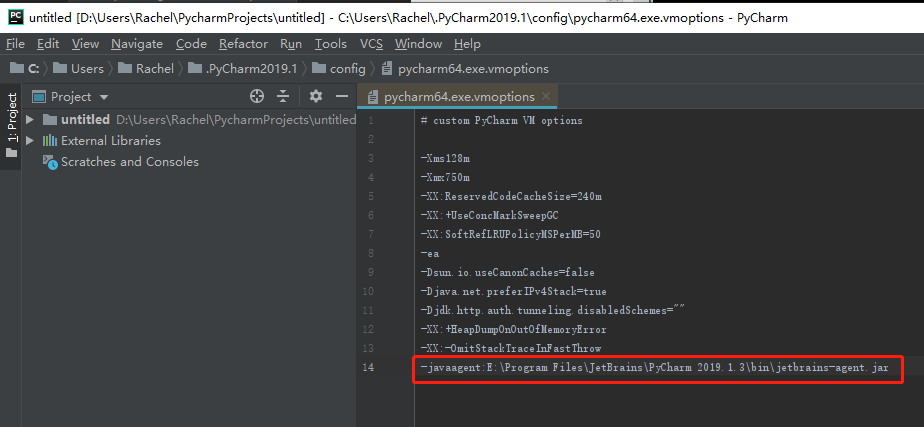Click the Users breadcrumb folder

[x=78, y=69]
